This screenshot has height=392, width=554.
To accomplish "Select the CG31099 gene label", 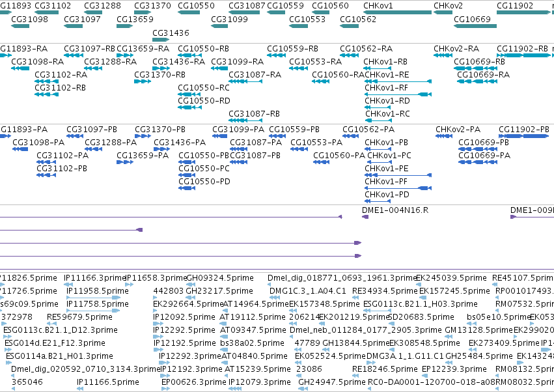I will [229, 19].
